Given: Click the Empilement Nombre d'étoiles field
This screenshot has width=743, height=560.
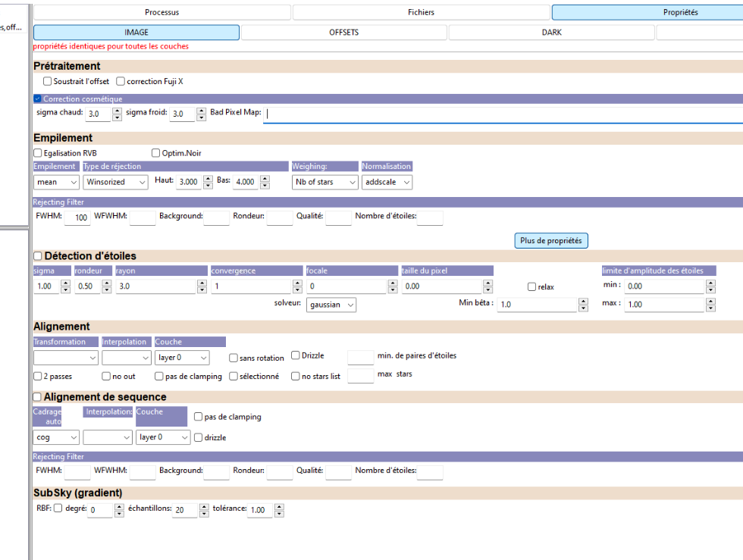Looking at the screenshot, I should [430, 218].
